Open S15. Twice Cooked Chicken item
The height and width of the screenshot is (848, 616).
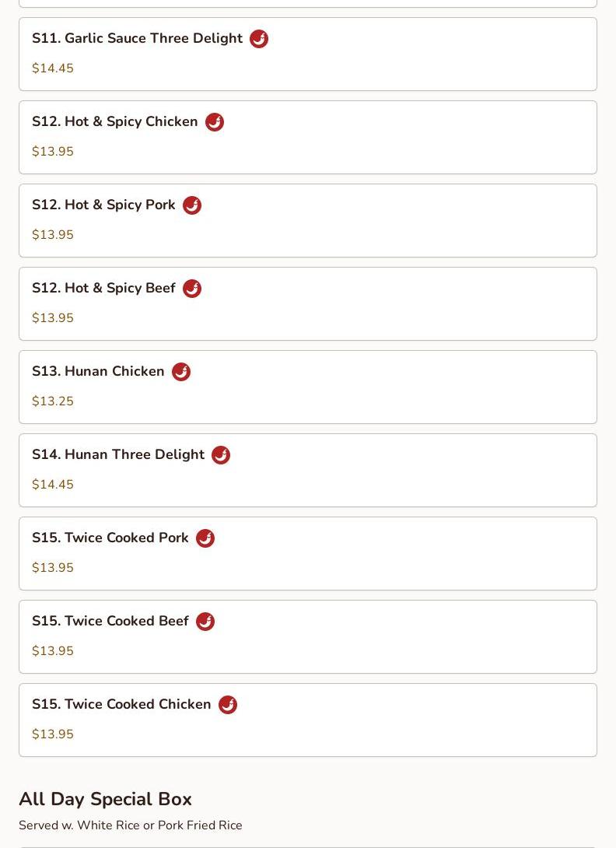308,720
